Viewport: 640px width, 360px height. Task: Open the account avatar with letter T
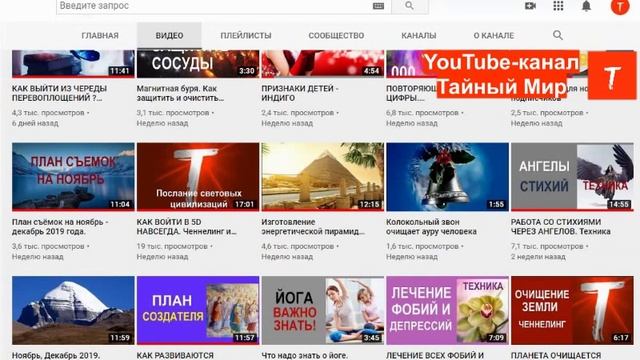[x=620, y=6]
